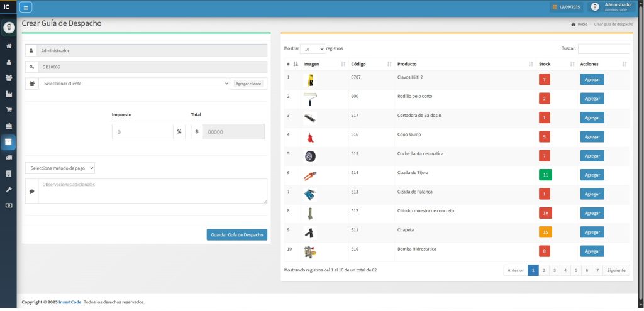Image resolution: width=644 pixels, height=311 pixels.
Task: Open the chart statistics sidebar icon
Action: pos(9,94)
